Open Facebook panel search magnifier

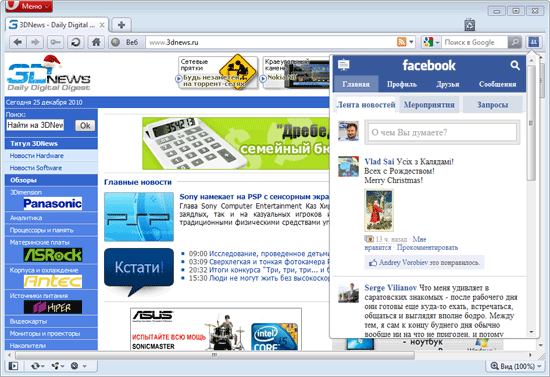point(515,65)
